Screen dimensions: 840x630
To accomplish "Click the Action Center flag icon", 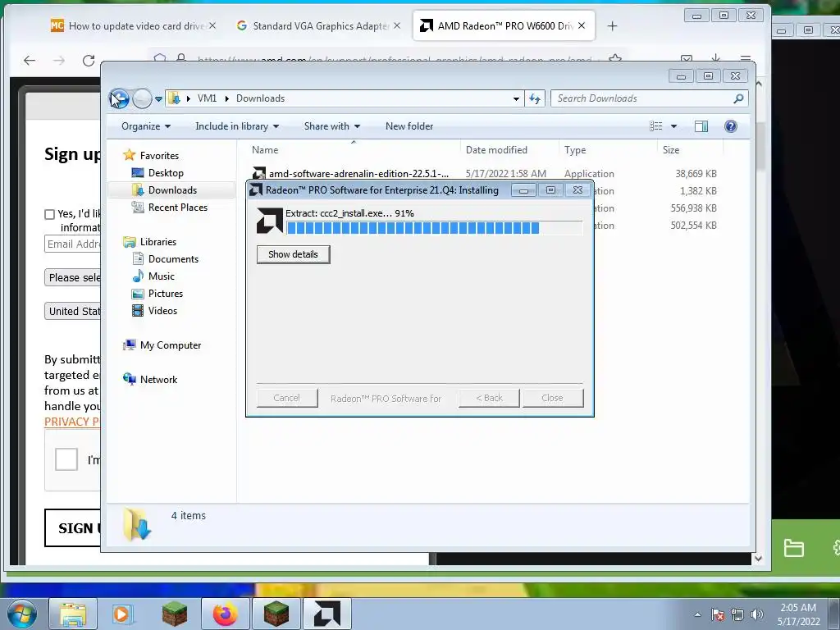I will click(718, 614).
